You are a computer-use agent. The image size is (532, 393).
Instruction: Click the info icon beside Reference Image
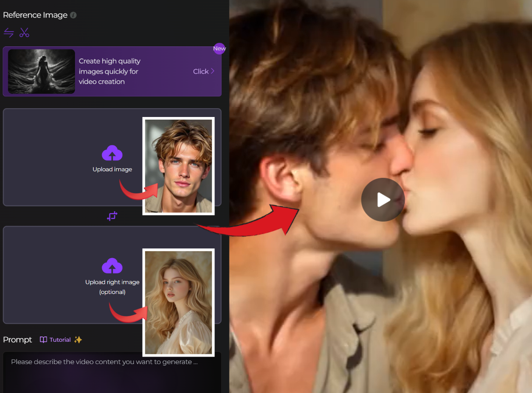pyautogui.click(x=73, y=15)
